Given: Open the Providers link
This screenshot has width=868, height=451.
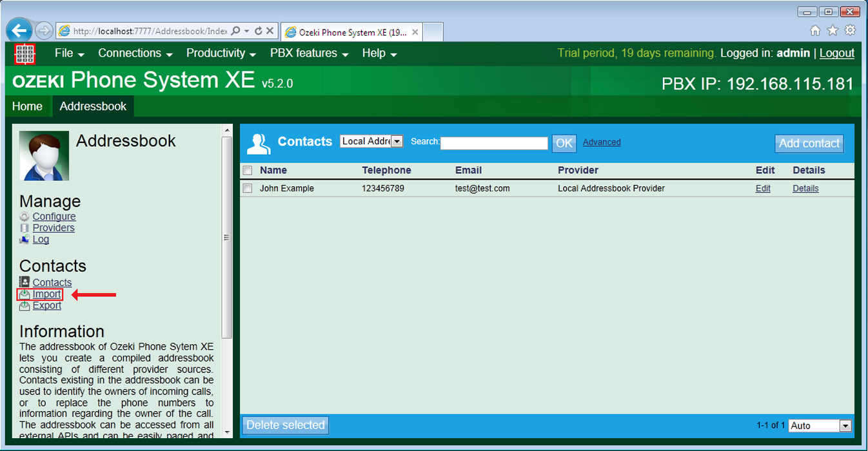Looking at the screenshot, I should pos(54,228).
